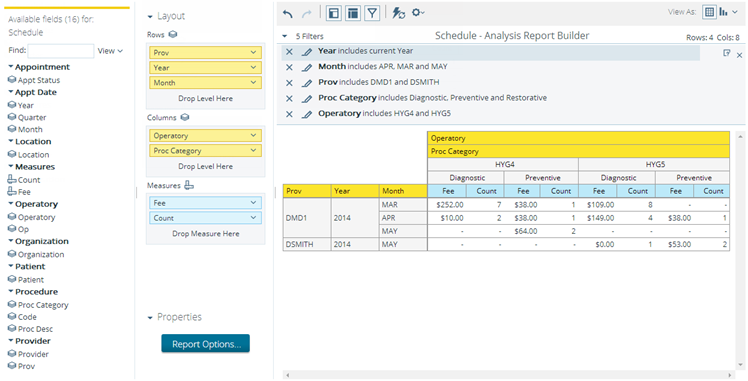Select the Provider field in list
Screen dimensions: 748x381
33,354
